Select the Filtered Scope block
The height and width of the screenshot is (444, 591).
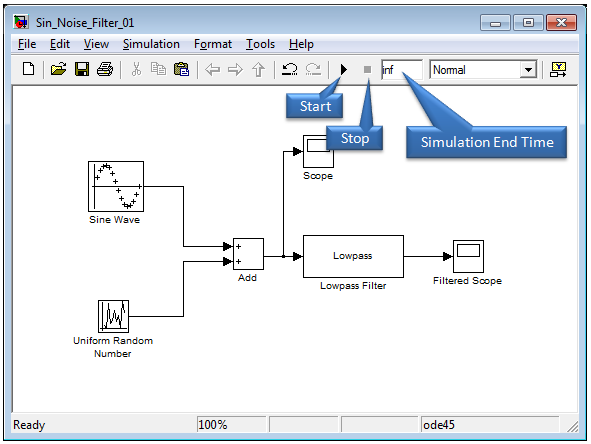[468, 256]
